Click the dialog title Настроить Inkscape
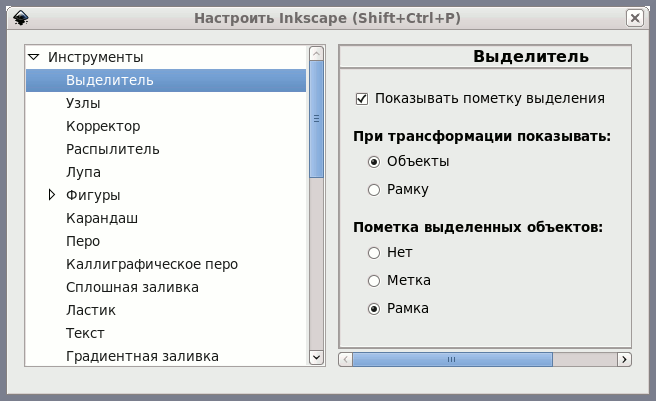This screenshot has width=656, height=401. pyautogui.click(x=327, y=18)
